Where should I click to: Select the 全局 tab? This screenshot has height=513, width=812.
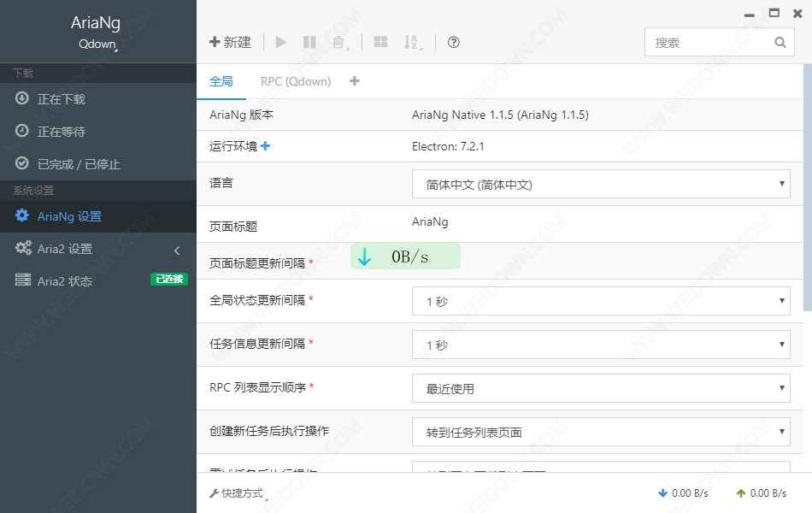221,81
